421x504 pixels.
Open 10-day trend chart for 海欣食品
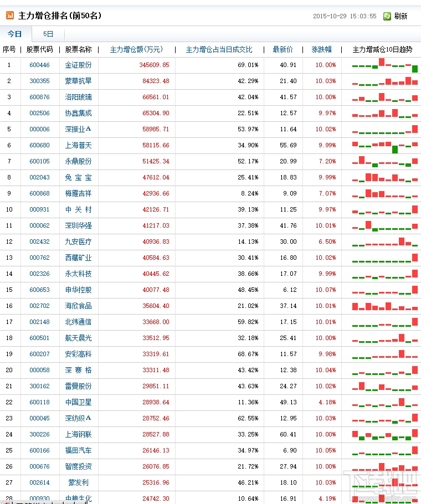384,306
